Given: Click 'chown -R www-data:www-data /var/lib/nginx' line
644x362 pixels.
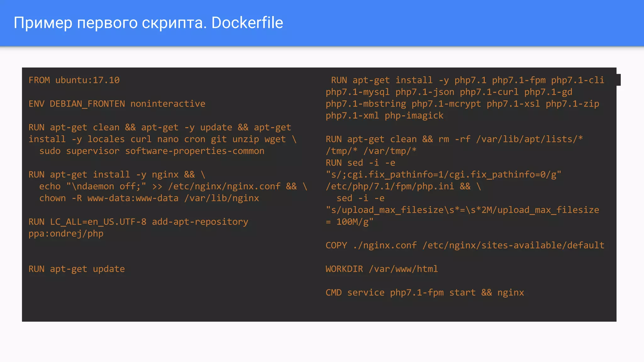Looking at the screenshot, I should click(149, 198).
